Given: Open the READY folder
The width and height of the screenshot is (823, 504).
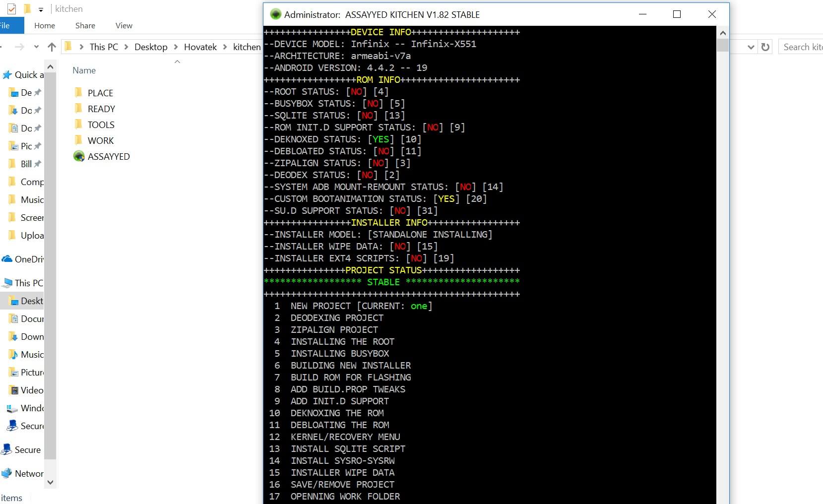Looking at the screenshot, I should pos(102,109).
